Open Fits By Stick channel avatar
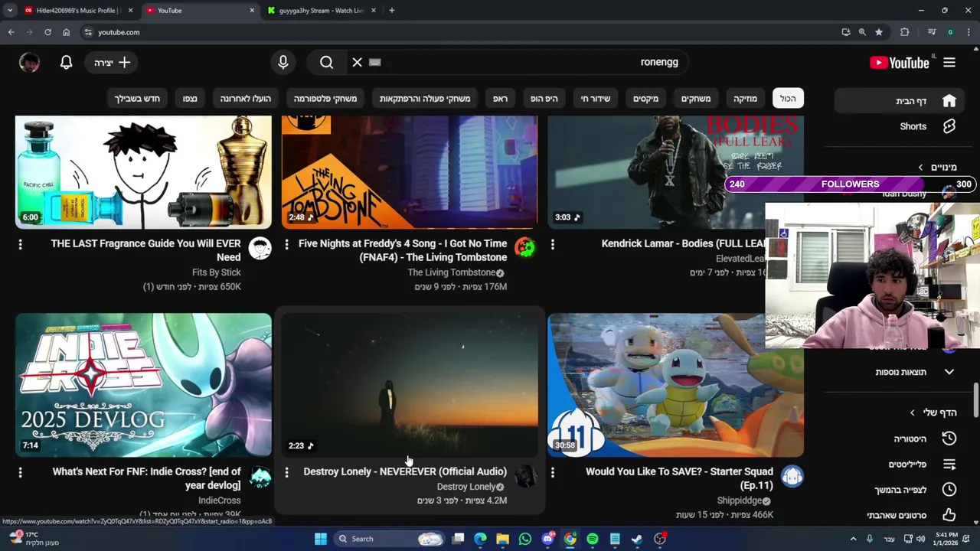980x551 pixels. [260, 247]
